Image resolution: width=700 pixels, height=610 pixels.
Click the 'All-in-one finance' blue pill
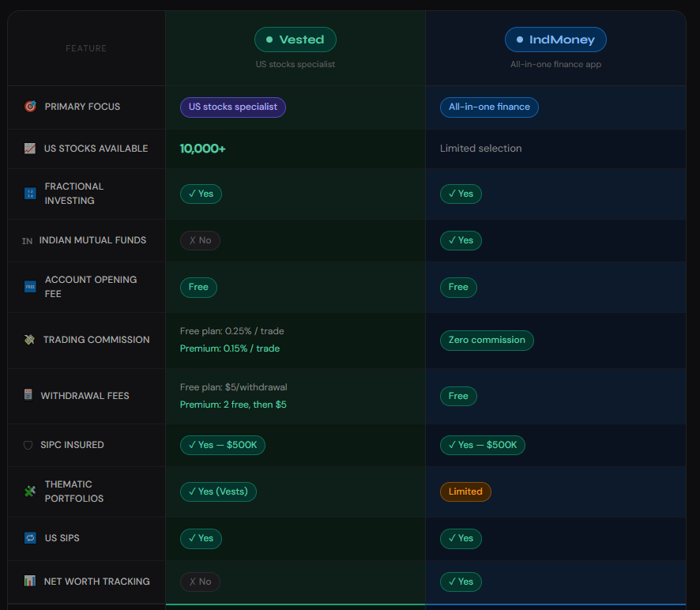tap(489, 107)
